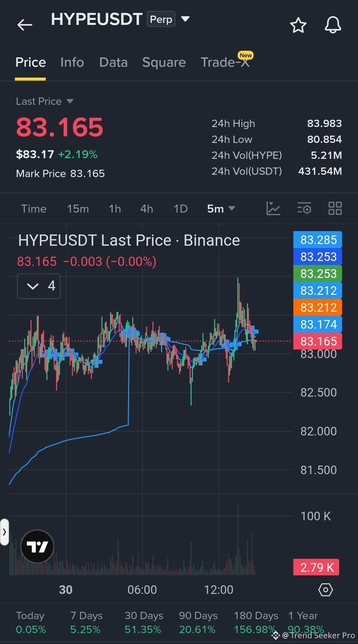Tap the green 83.253 indicator price label
Image resolution: width=358 pixels, height=644 pixels.
coord(318,273)
